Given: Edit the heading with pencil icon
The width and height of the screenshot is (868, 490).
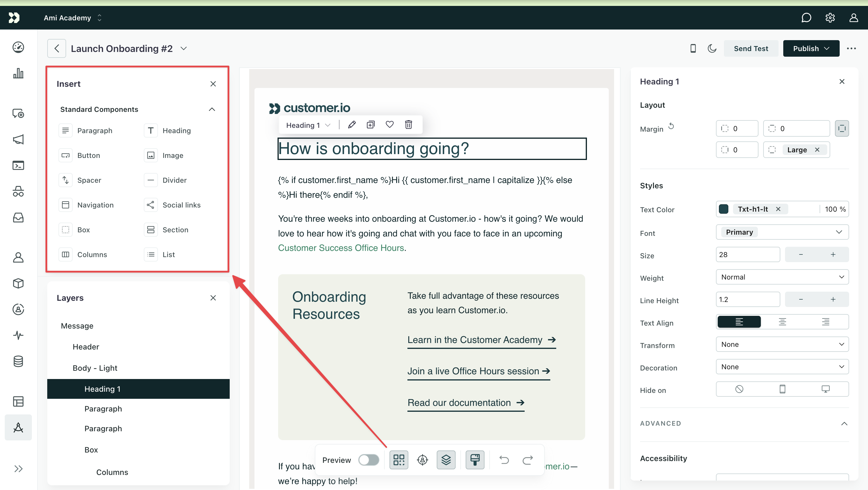Looking at the screenshot, I should (352, 125).
